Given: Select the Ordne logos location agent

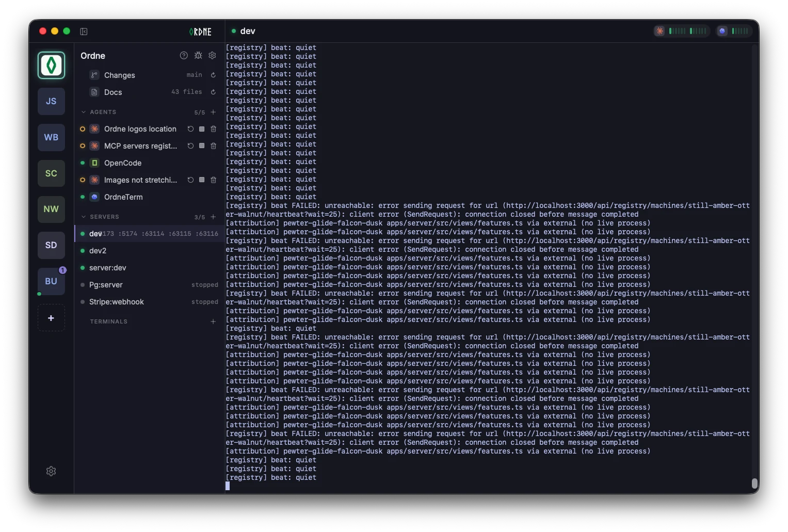Looking at the screenshot, I should click(x=140, y=129).
